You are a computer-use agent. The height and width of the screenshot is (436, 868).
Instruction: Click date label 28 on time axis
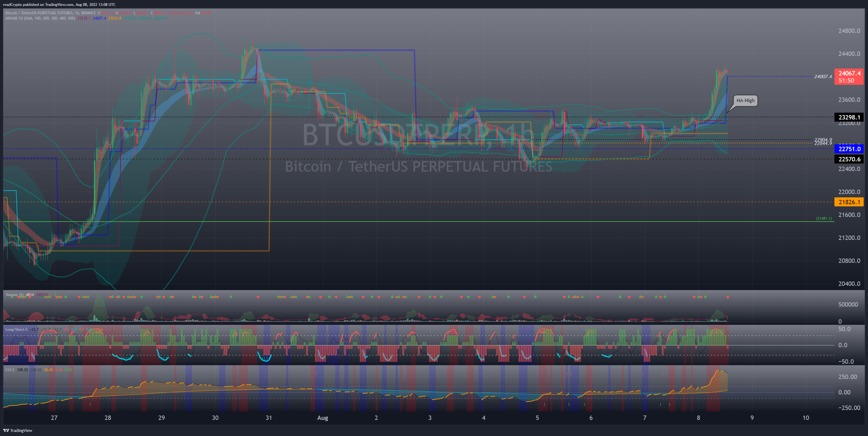(107, 417)
